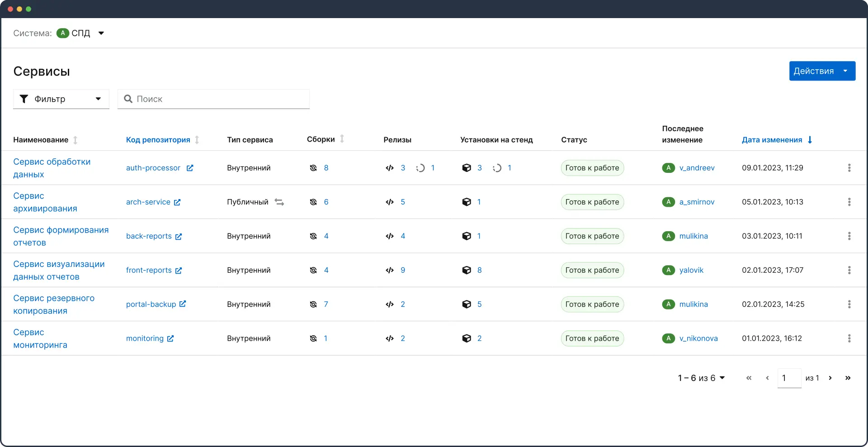
Task: Click releases code icon in front-reports row
Action: 390,270
